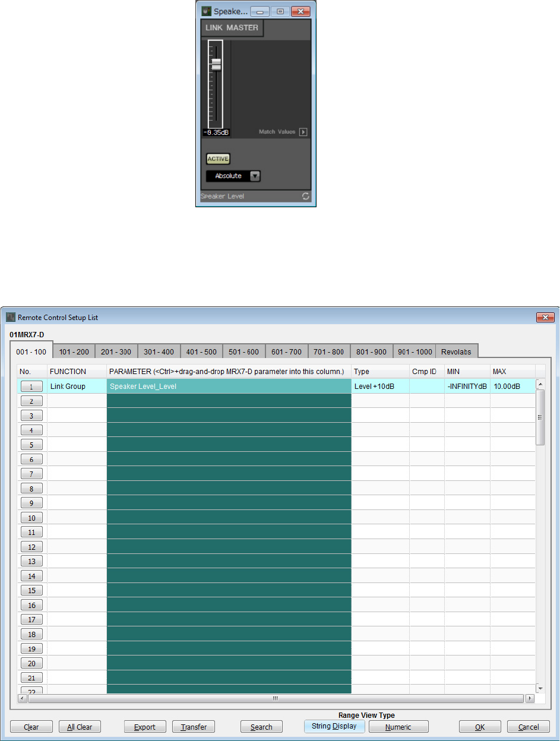Click the Export button

tap(145, 727)
